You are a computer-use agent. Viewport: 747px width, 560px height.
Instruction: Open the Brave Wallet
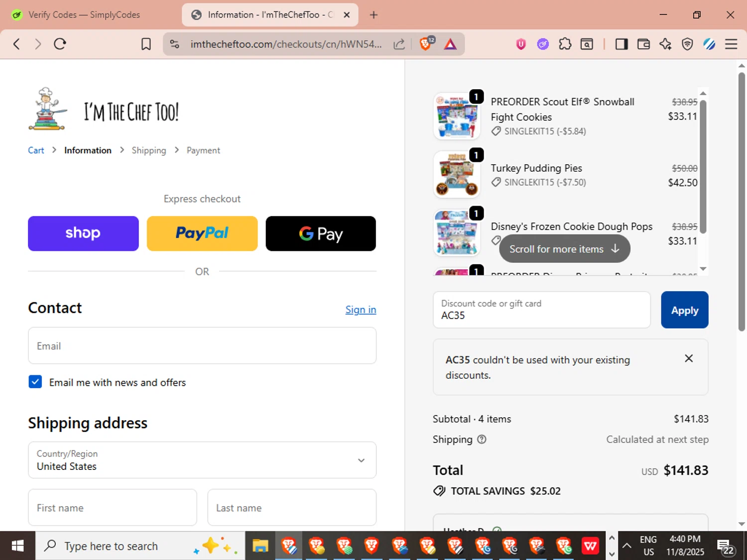coord(643,44)
